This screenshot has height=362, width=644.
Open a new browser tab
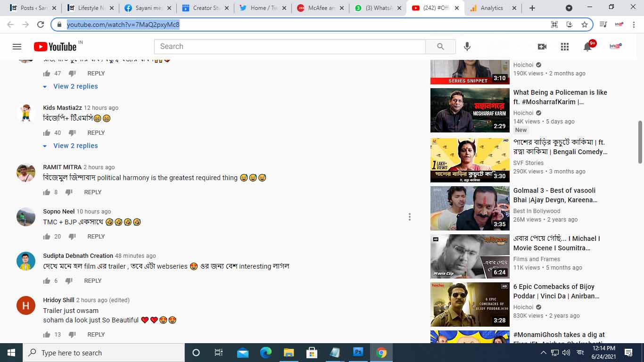pos(532,8)
